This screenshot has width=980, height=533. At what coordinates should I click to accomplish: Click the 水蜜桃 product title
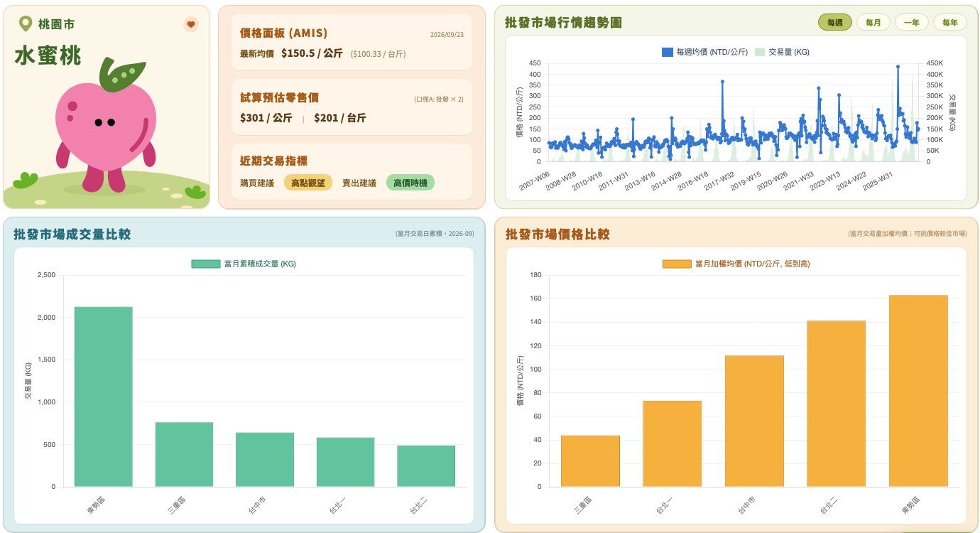[x=48, y=55]
